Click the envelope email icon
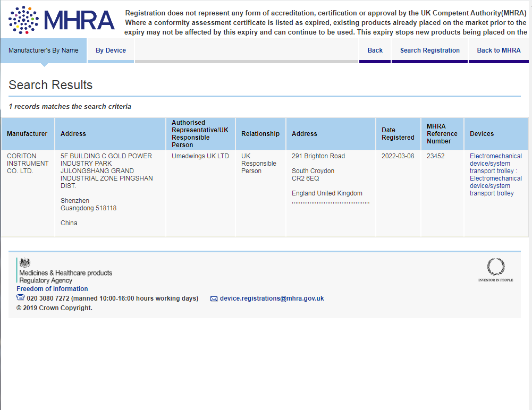Screen dimensions: 532x410 [214, 299]
